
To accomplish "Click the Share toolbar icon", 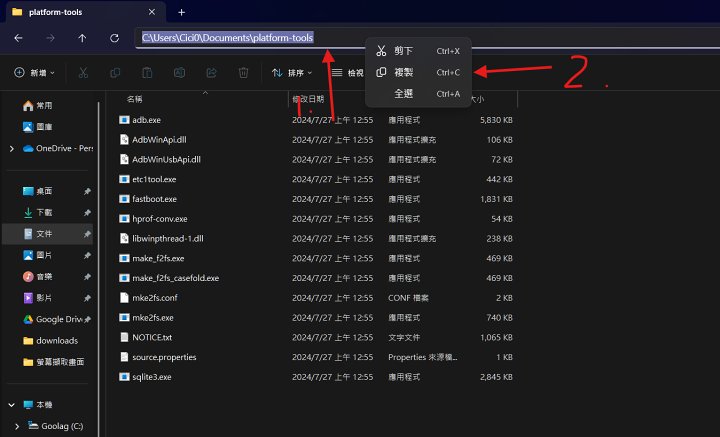I will [211, 73].
